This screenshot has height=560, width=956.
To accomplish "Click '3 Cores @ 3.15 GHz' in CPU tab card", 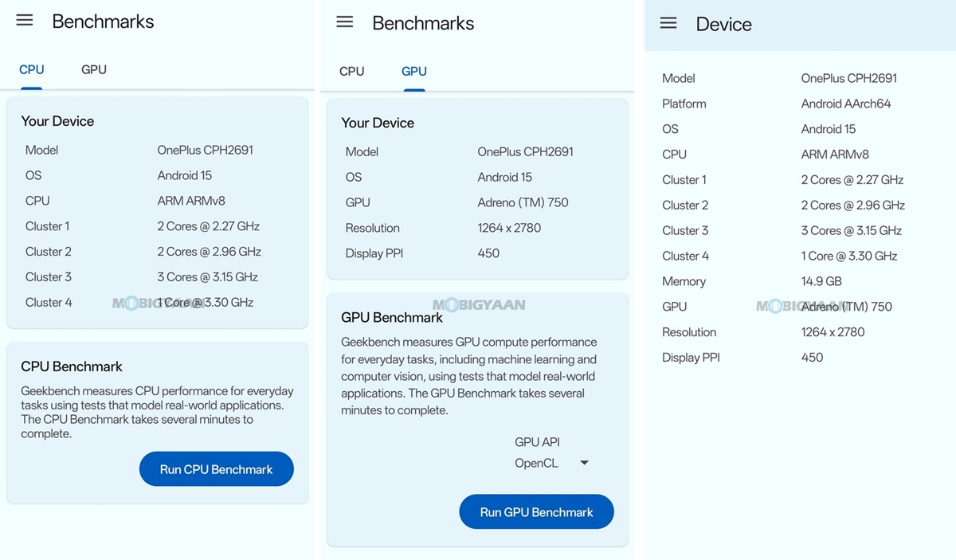I will [208, 277].
